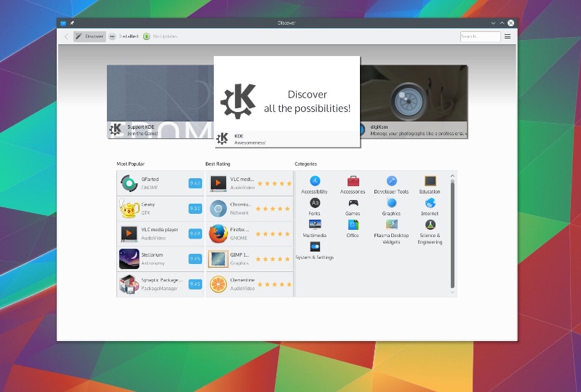Click the pin icon in the title bar

click(72, 23)
